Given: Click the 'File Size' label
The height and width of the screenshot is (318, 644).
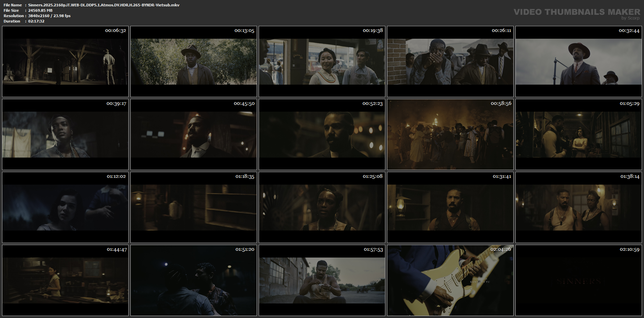Looking at the screenshot, I should point(11,10).
